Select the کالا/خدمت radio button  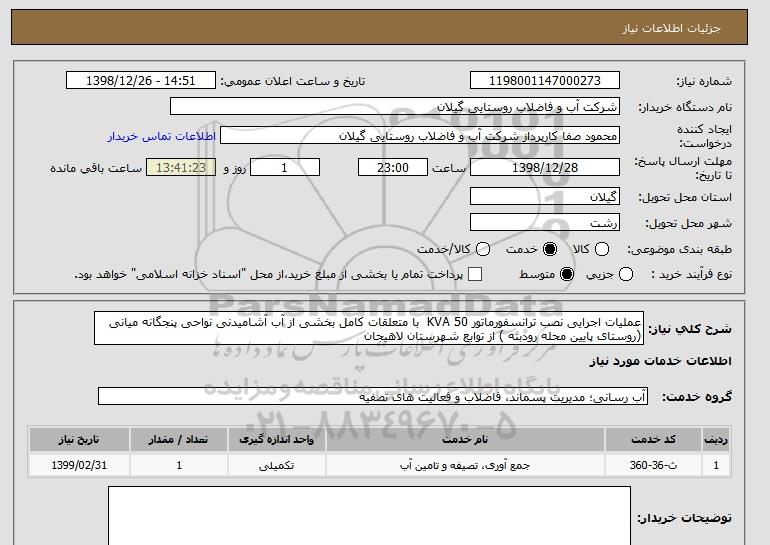(483, 249)
